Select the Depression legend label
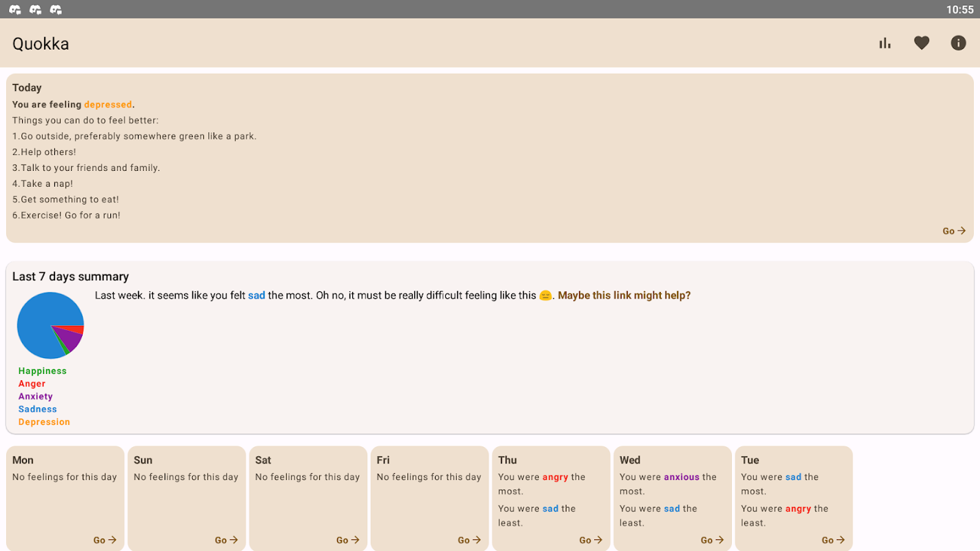 click(44, 422)
